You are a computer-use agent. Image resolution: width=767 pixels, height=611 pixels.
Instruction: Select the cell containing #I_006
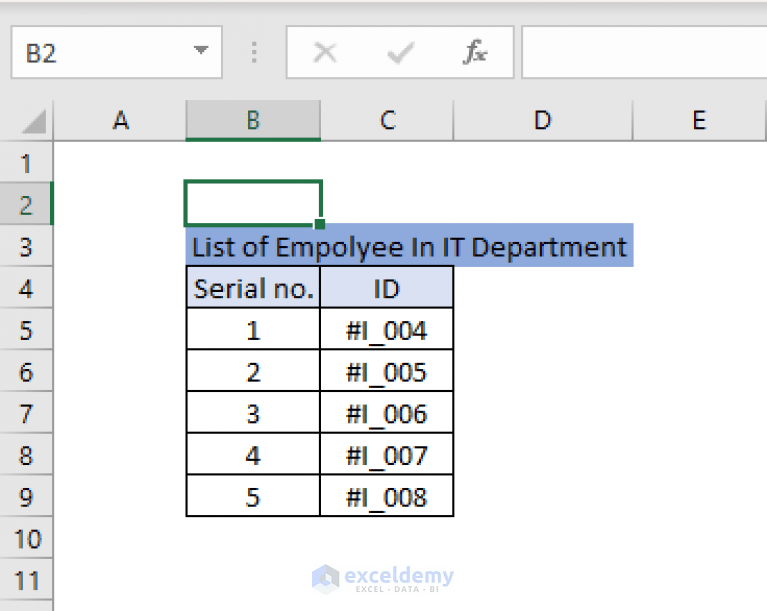(387, 412)
